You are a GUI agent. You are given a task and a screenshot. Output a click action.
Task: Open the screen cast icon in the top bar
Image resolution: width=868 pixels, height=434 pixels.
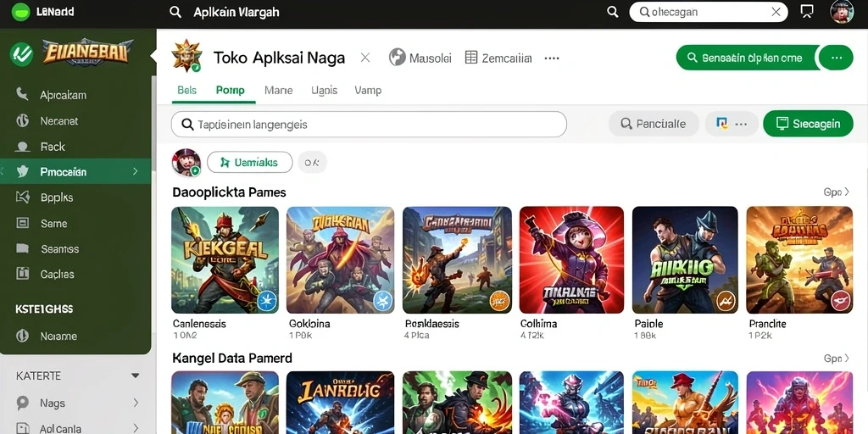[x=807, y=12]
